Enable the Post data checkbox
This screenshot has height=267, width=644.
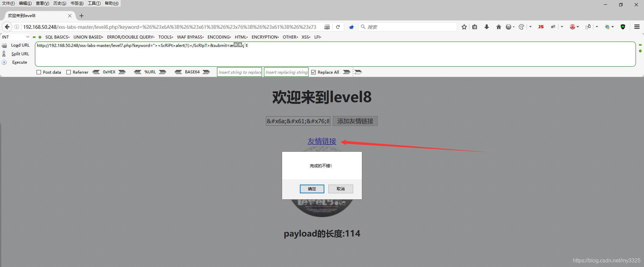pyautogui.click(x=39, y=72)
